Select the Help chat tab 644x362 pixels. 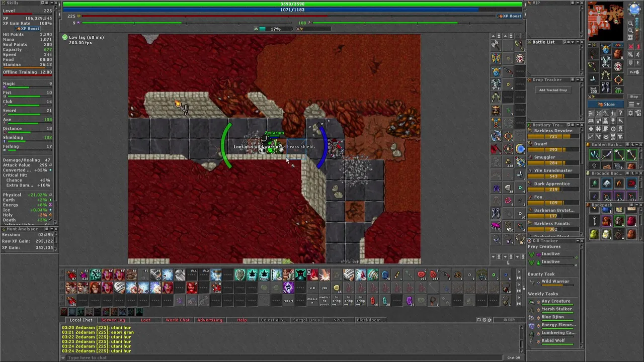[242, 320]
